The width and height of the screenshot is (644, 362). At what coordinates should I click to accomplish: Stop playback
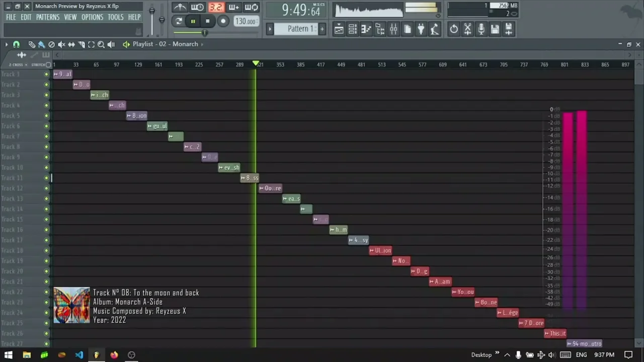point(207,21)
